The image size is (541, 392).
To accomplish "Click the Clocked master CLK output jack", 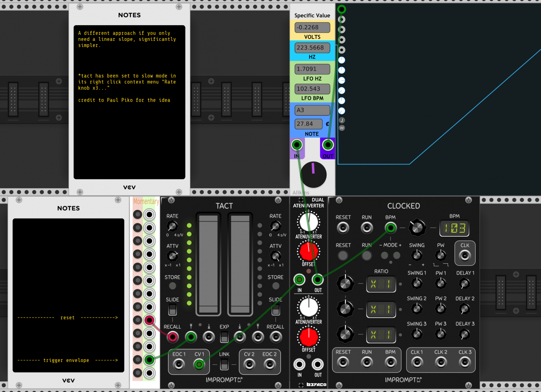I will coord(465,256).
